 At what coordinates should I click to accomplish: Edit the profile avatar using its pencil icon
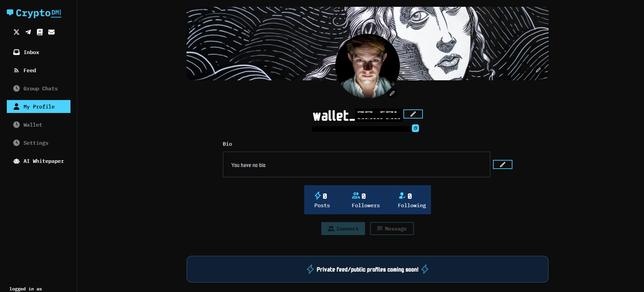click(x=392, y=93)
